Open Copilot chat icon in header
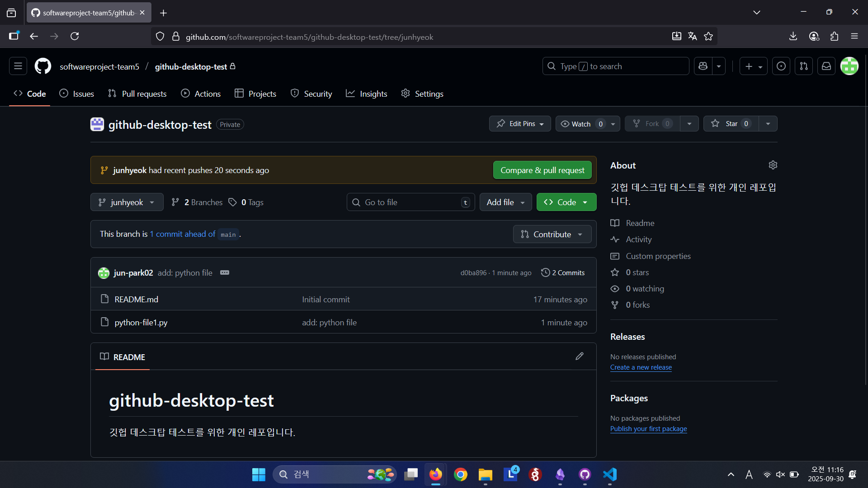This screenshot has width=868, height=488. click(703, 66)
